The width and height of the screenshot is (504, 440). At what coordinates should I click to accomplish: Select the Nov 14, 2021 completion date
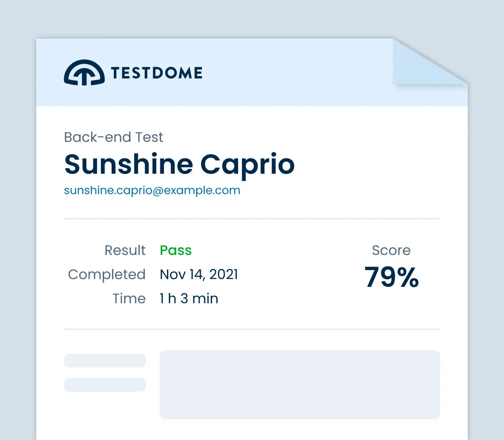point(199,274)
